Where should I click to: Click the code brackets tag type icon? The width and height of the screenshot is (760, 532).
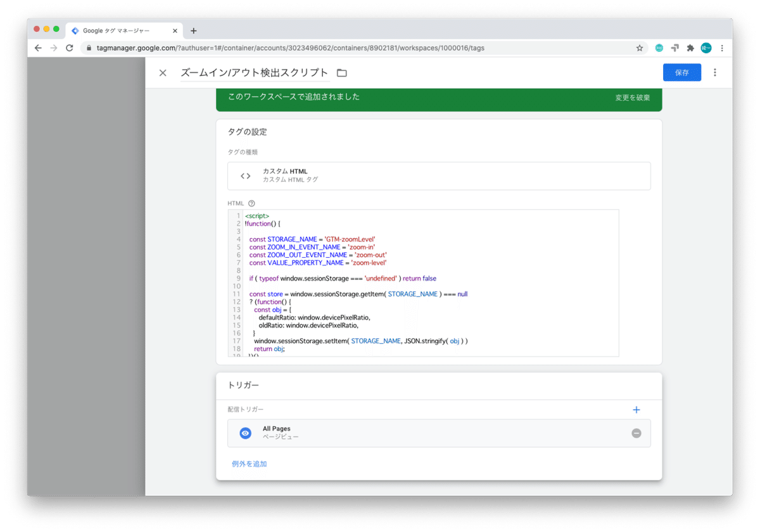pyautogui.click(x=246, y=176)
